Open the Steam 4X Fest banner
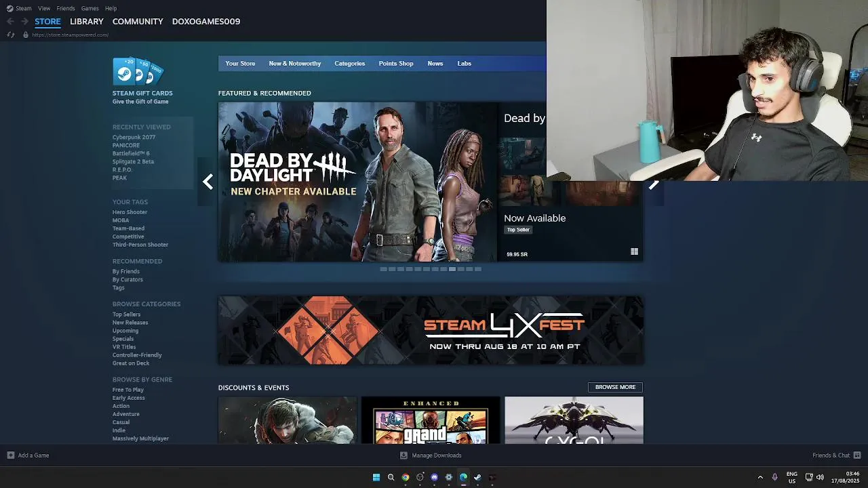Screen dimensions: 868x488 pyautogui.click(x=431, y=330)
